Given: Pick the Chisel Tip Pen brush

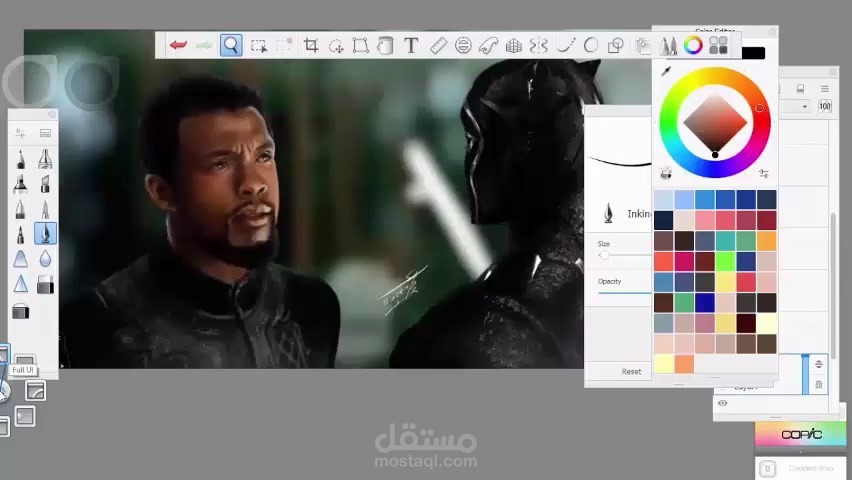Looking at the screenshot, I should tap(45, 184).
